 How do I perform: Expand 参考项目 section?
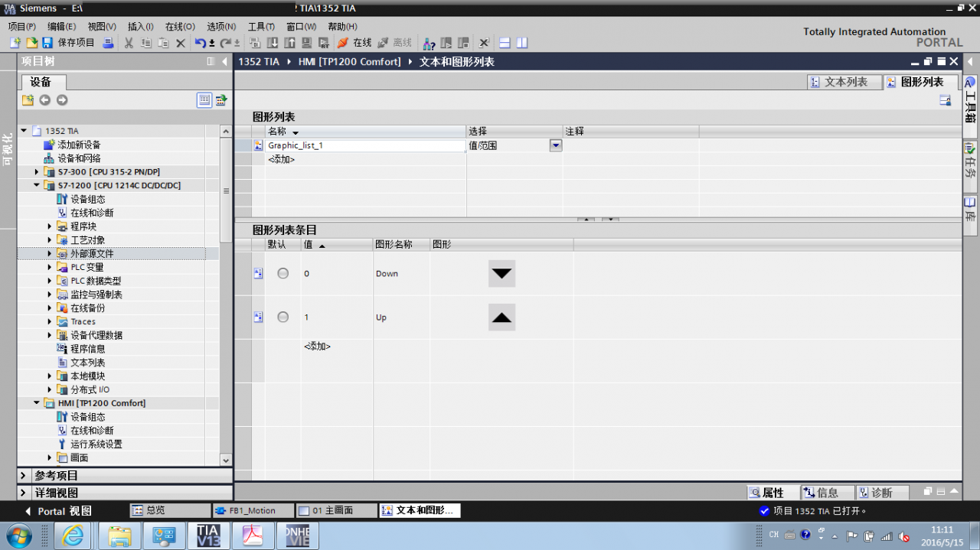point(24,475)
